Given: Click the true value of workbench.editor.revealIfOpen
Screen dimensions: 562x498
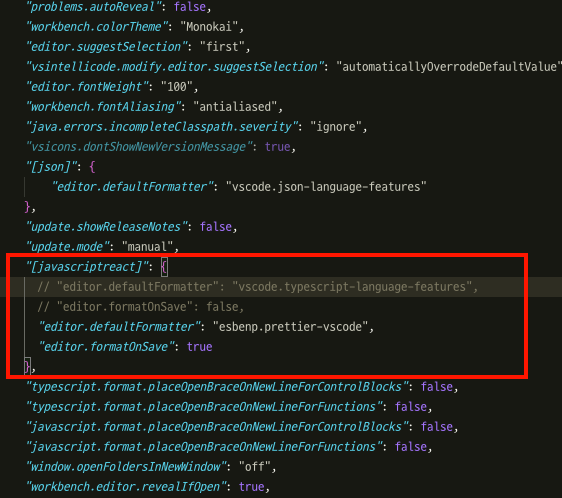Looking at the screenshot, I should point(252,487).
